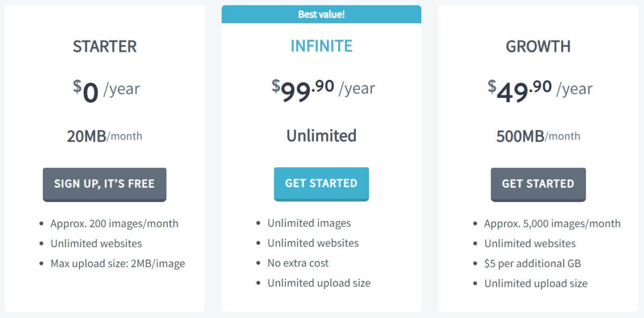
Task: Click the $0 /year price
Action: coord(106,90)
